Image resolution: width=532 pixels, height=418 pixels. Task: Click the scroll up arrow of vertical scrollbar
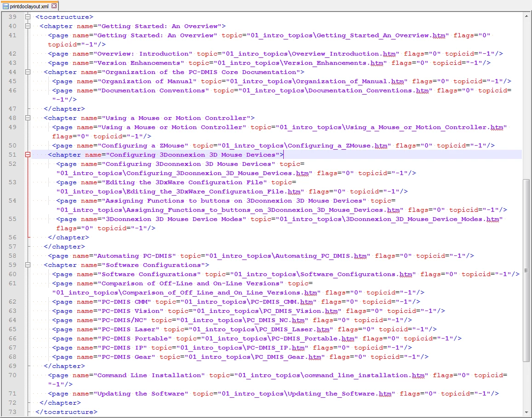click(526, 16)
